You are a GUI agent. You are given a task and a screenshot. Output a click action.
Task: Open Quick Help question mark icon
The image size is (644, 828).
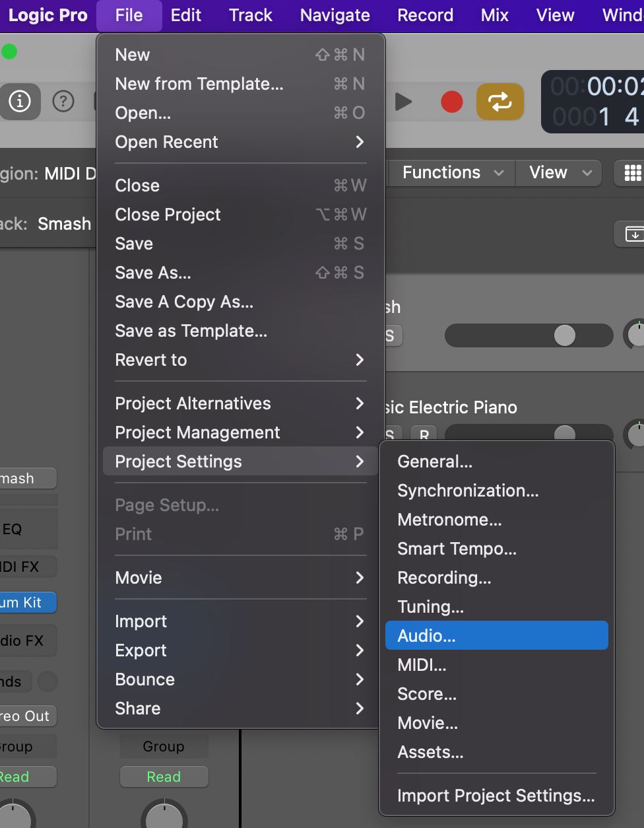[x=63, y=101]
